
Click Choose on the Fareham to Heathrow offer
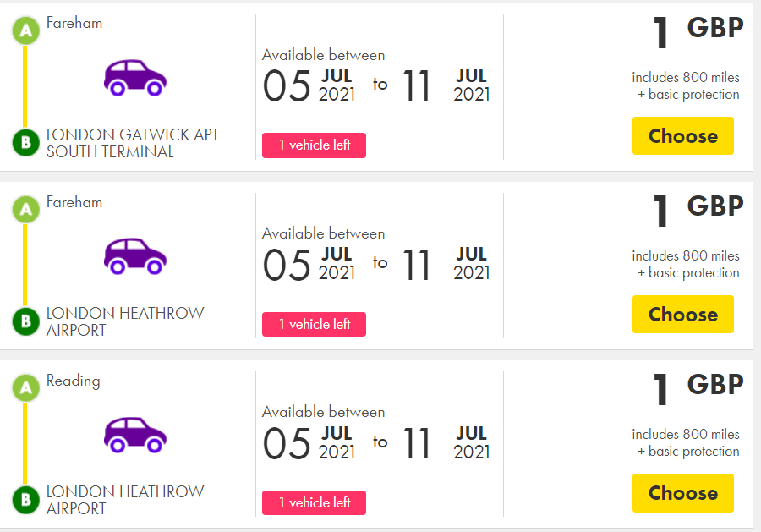(682, 314)
